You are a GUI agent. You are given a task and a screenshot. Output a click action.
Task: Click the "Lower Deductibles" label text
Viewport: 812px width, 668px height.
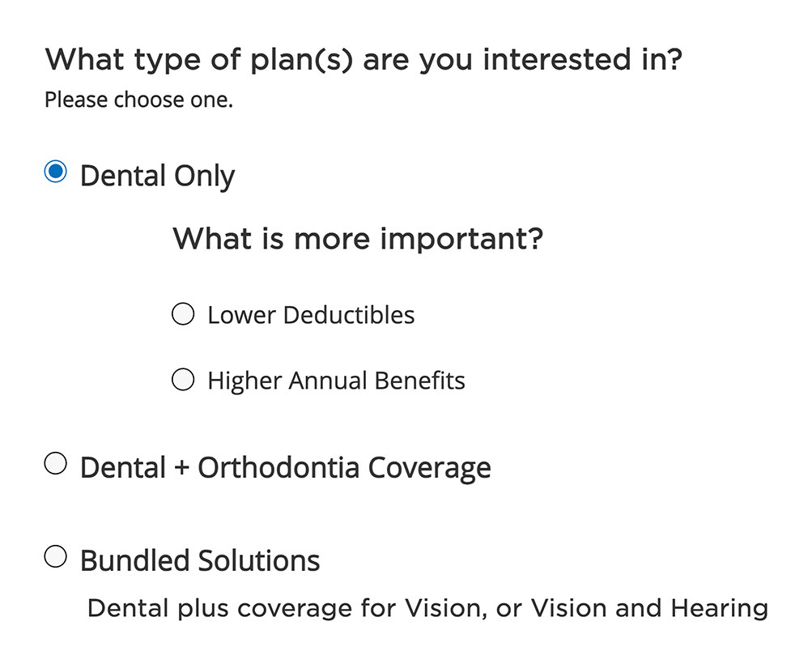311,315
